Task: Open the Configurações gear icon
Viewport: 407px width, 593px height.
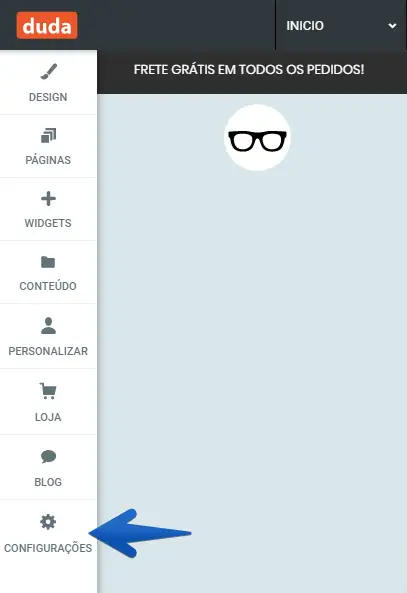Action: tap(48, 522)
